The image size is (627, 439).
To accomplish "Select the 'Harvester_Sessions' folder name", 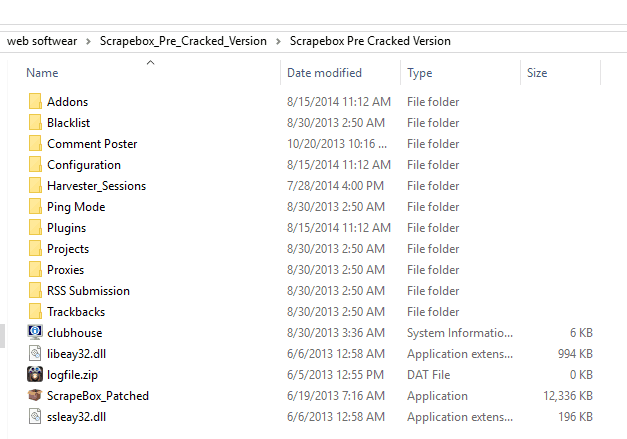I will [x=96, y=186].
